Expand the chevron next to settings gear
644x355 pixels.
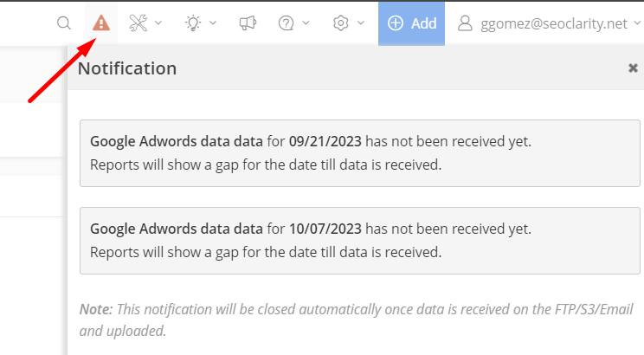pos(360,23)
